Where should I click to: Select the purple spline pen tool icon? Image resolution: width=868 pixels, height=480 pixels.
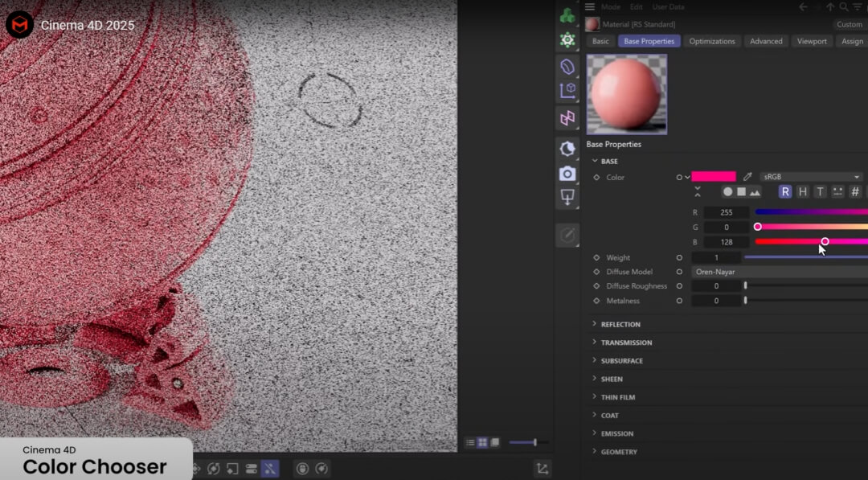[x=567, y=67]
